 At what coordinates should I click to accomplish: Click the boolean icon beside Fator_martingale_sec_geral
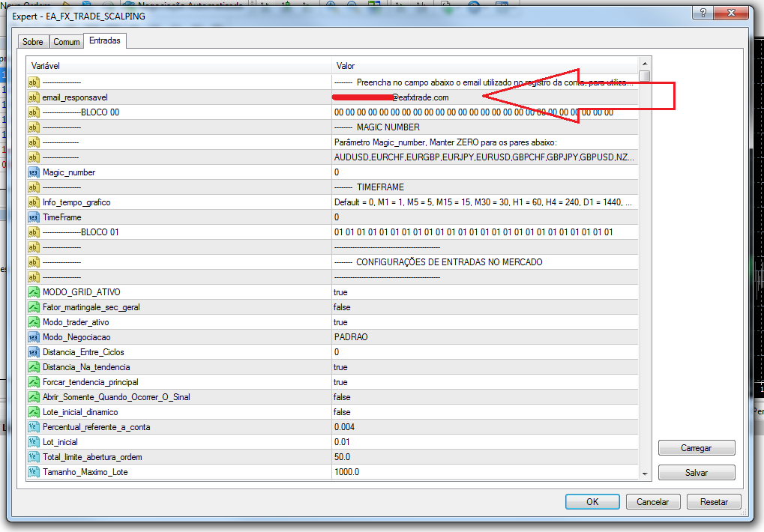click(33, 307)
